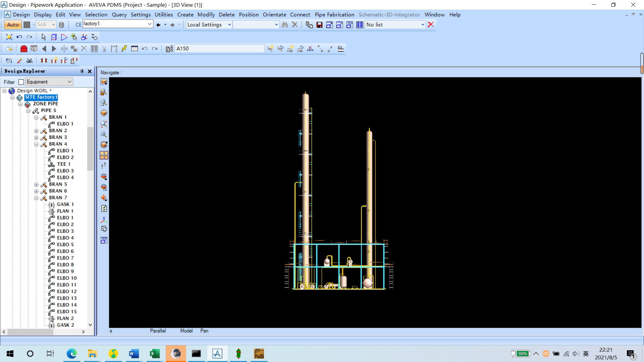The image size is (644, 362).
Task: Click the table grid icon in pipework toolbar
Action: (x=135, y=49)
